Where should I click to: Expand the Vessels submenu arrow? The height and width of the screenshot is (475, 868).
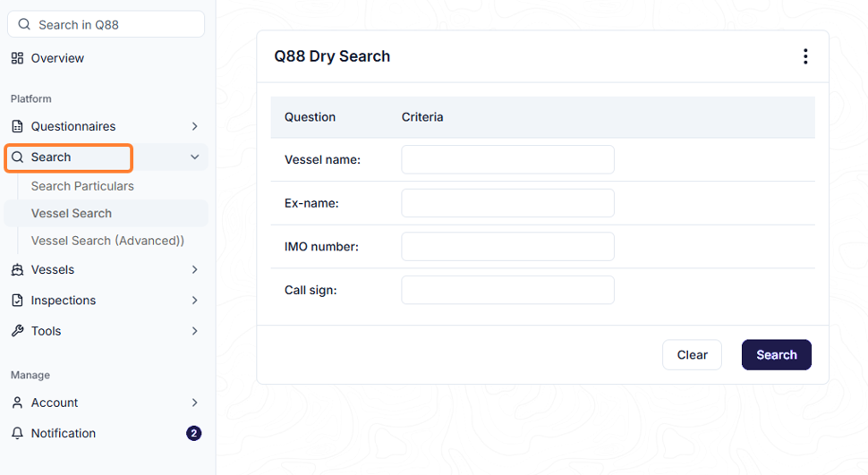coord(194,269)
